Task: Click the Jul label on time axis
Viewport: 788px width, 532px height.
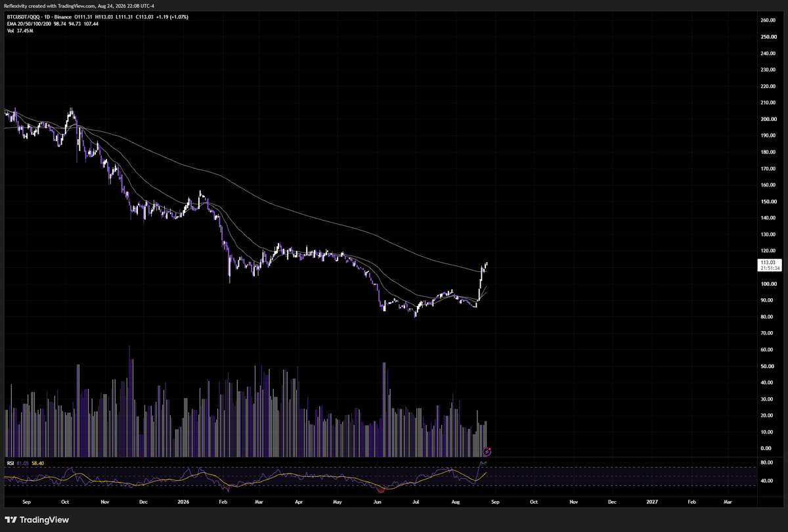Action: (x=415, y=501)
